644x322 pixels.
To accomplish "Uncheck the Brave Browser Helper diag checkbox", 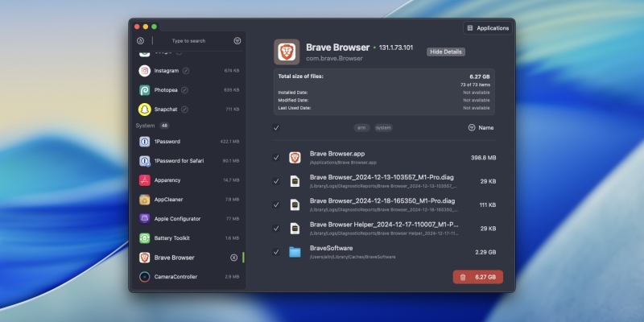I will click(x=276, y=229).
